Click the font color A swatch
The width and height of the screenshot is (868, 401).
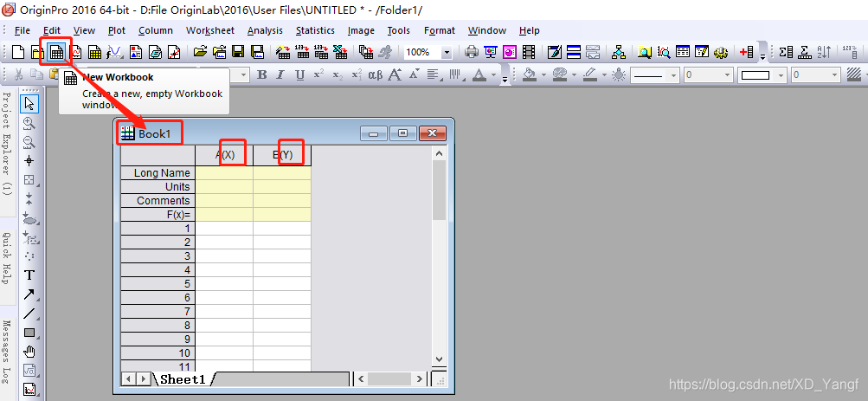pyautogui.click(x=479, y=74)
